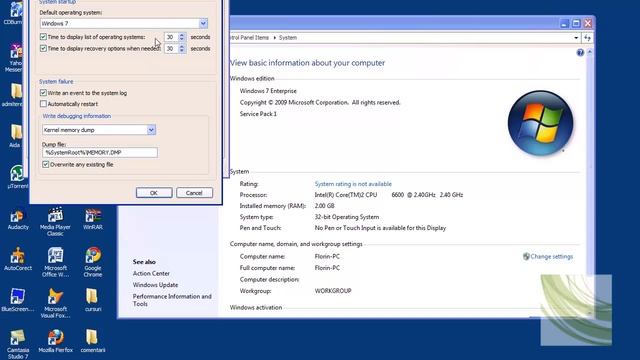This screenshot has height=360, width=640.
Task: Click the 'Windows 7 Enterprise' edition text
Action: tap(268, 91)
